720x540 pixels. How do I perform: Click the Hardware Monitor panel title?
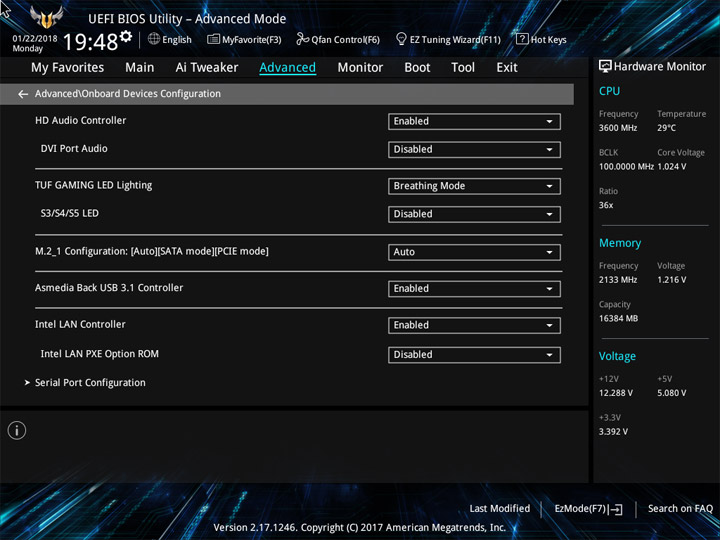(659, 67)
